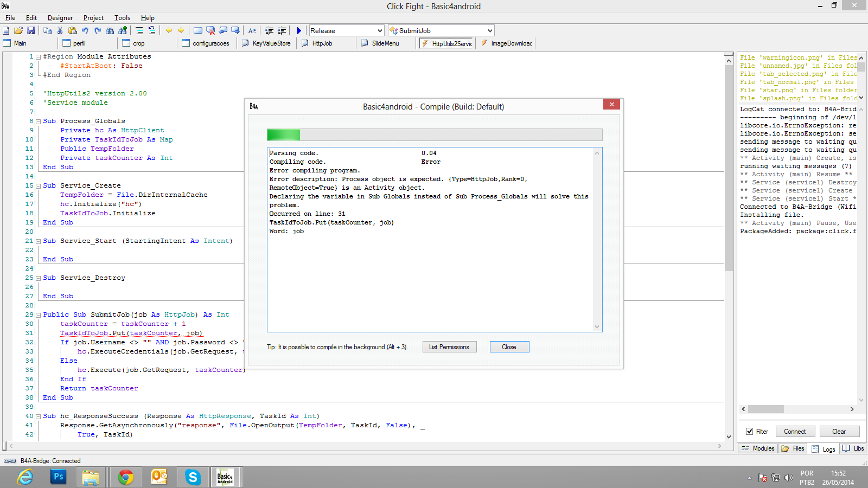Increase indent of selected lines
Screen dimensions: 868x488
point(282,31)
